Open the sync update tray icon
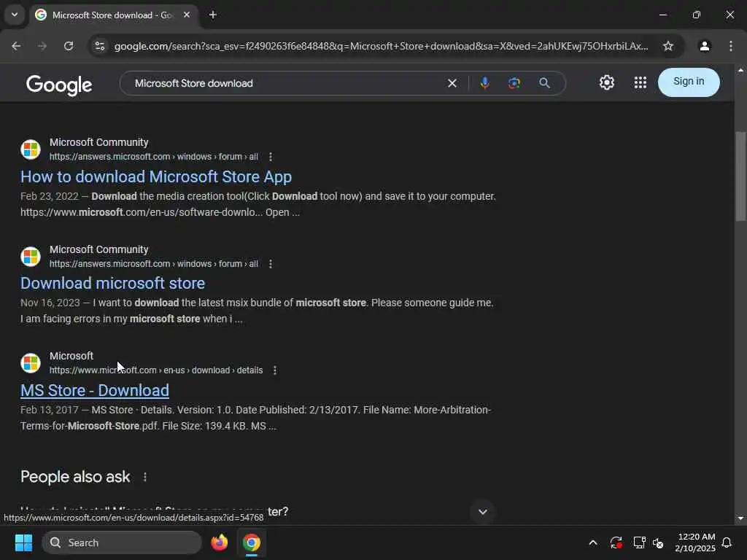The image size is (747, 560). click(616, 542)
